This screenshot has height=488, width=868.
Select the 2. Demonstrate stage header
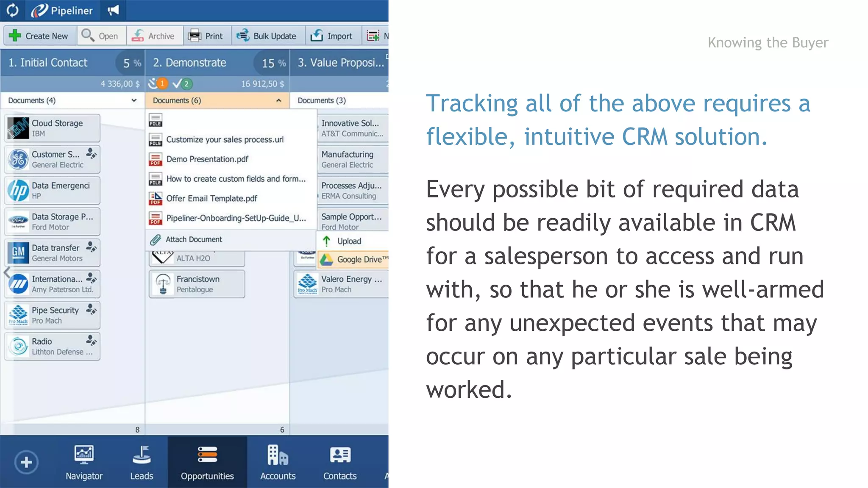217,63
